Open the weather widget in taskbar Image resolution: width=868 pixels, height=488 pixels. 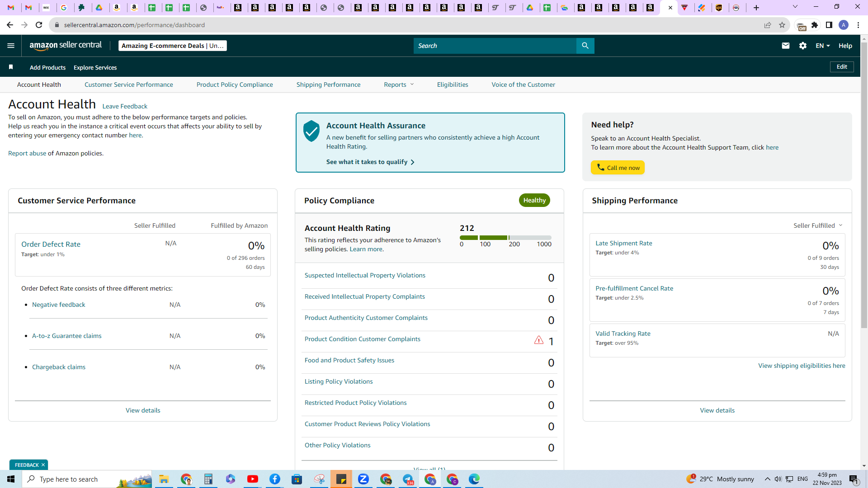click(x=720, y=479)
